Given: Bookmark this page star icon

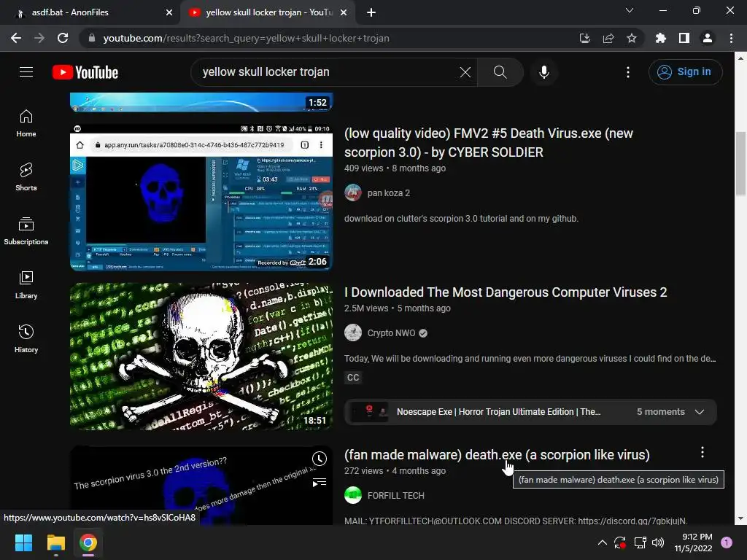Looking at the screenshot, I should pyautogui.click(x=631, y=38).
